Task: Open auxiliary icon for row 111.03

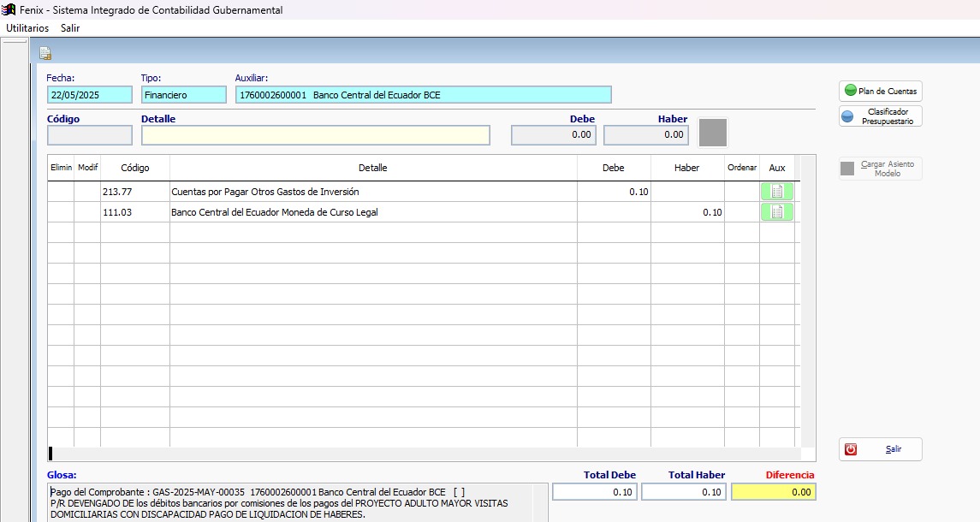Action: coord(776,212)
